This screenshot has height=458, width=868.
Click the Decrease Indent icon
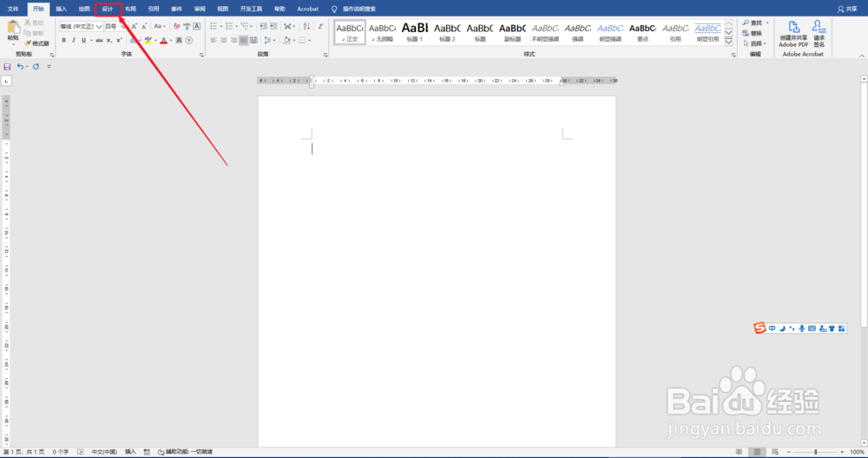point(263,26)
